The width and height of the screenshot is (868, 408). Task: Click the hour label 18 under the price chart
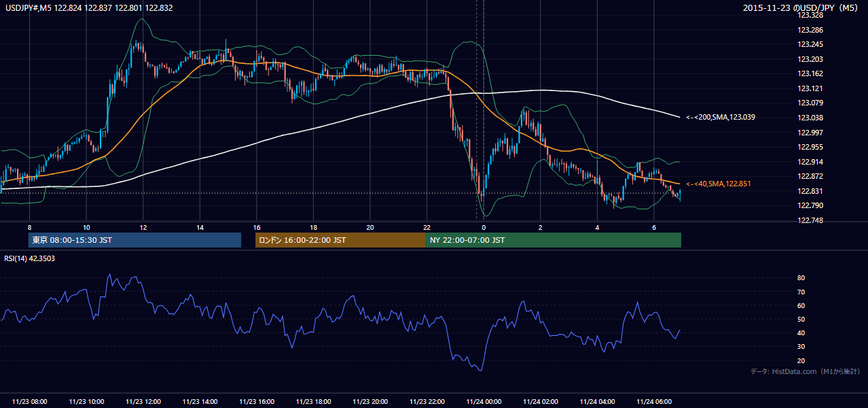(x=313, y=227)
